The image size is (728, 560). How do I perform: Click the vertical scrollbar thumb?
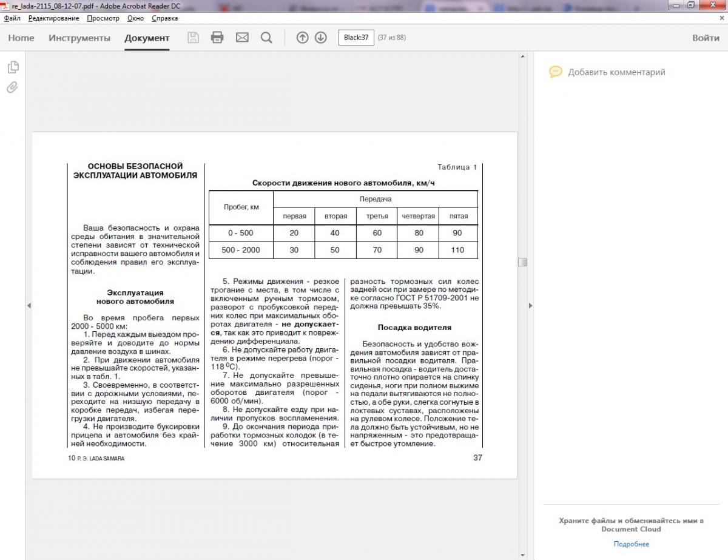click(x=522, y=262)
